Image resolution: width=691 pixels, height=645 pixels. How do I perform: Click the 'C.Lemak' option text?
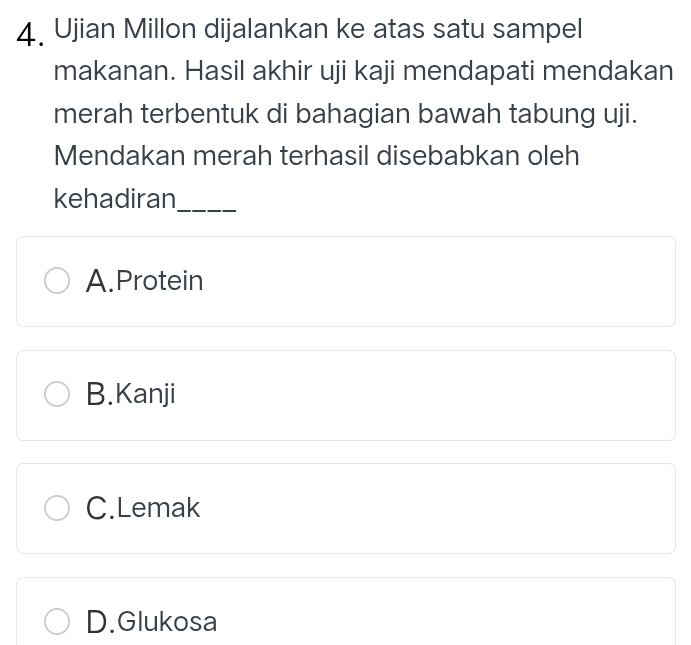pos(143,509)
